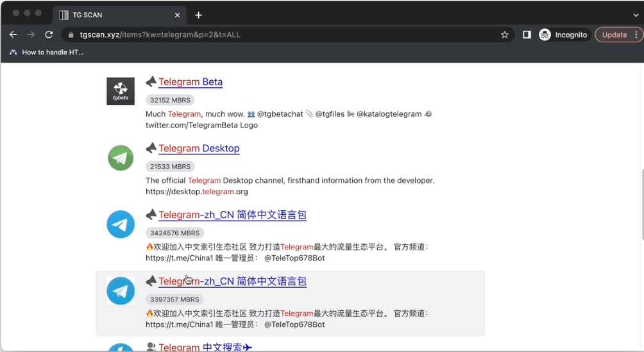Click the tgbeta channel avatar thumbnail
Screen dimensions: 644x352
(121, 91)
